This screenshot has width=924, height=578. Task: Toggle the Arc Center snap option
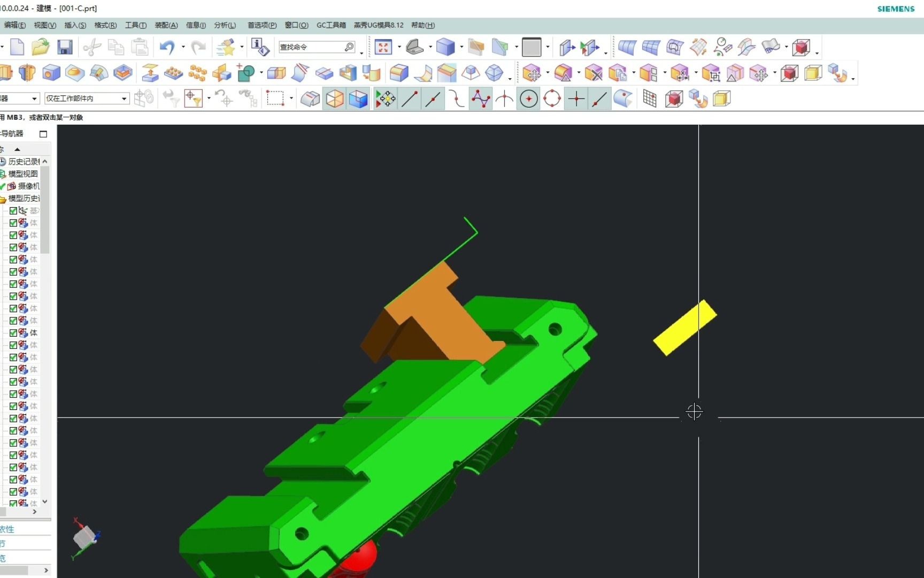pos(529,98)
